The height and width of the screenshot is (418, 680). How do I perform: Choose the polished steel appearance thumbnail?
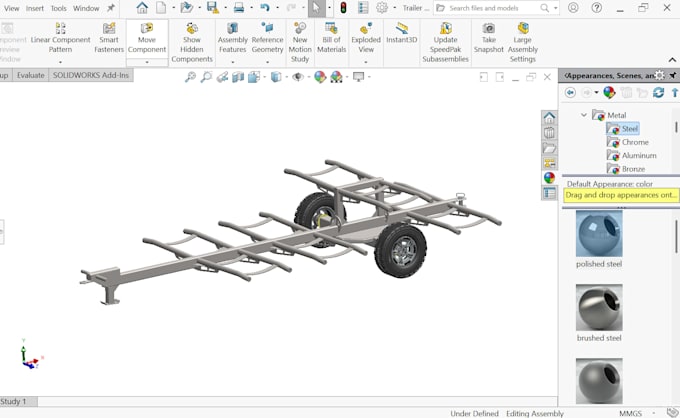[x=599, y=233]
